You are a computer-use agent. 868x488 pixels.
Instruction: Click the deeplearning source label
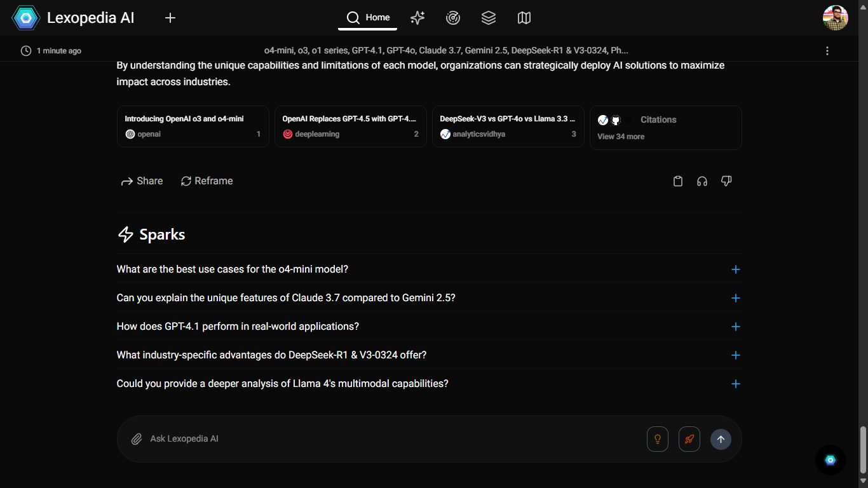(317, 134)
